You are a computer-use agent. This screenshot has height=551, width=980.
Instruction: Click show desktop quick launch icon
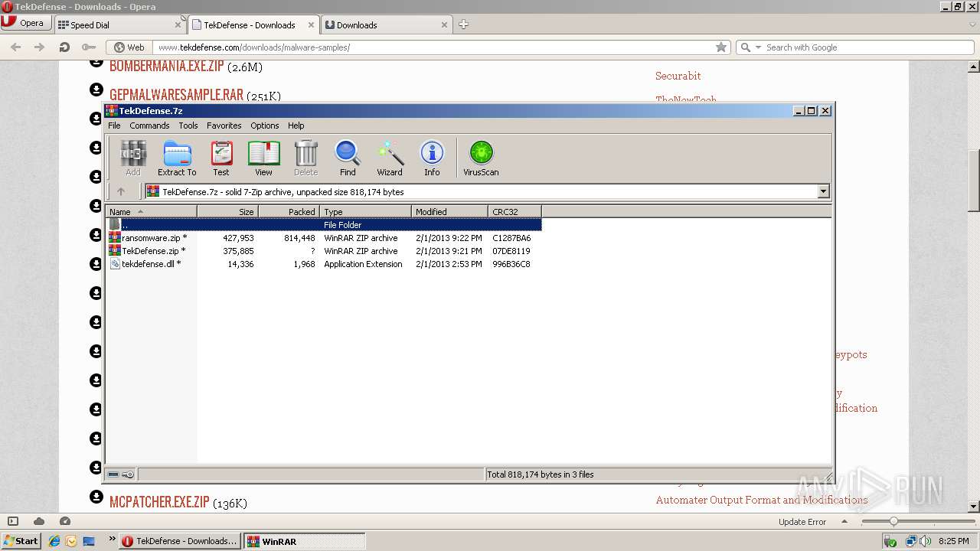click(x=89, y=541)
